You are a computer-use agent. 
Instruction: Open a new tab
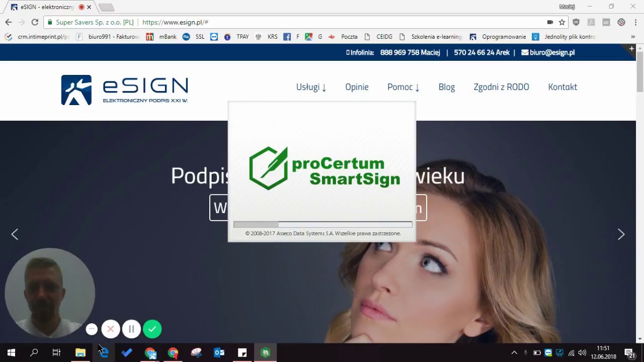coord(106,7)
